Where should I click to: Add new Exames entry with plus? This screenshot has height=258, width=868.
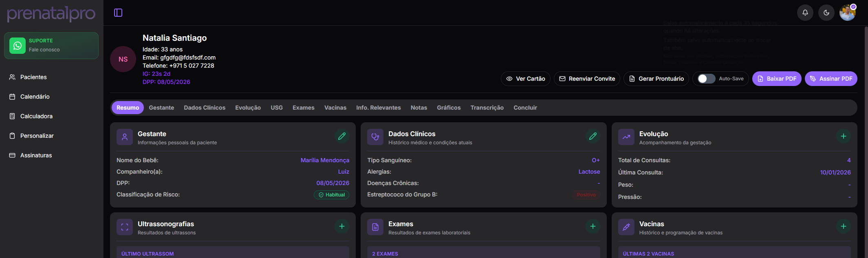click(593, 226)
